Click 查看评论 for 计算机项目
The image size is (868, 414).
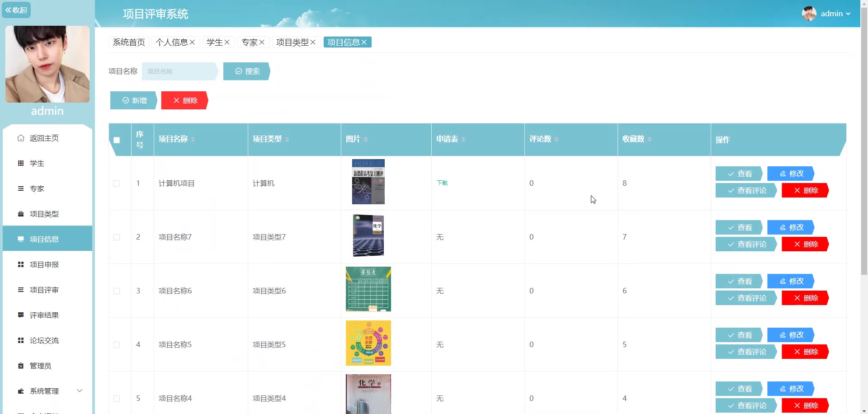746,190
